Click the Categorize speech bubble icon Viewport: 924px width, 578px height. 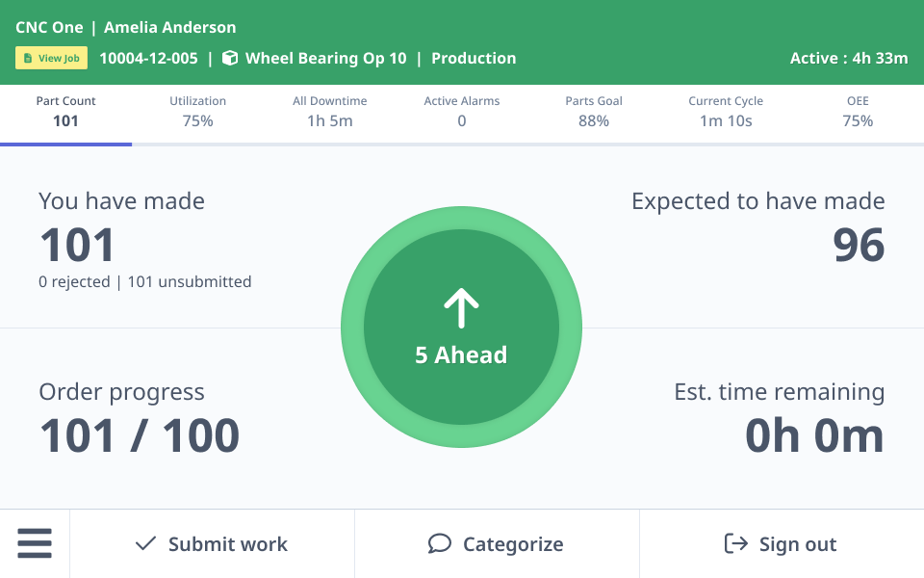pos(439,544)
